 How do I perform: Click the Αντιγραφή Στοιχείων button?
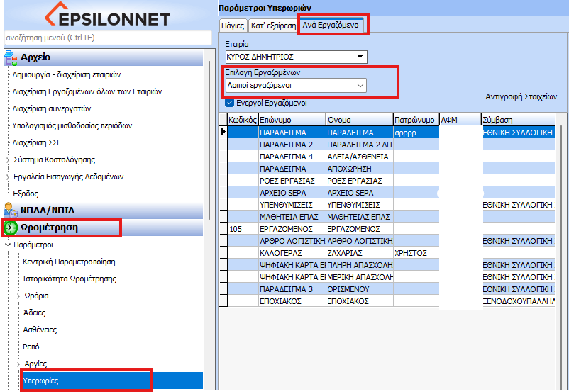tap(521, 96)
